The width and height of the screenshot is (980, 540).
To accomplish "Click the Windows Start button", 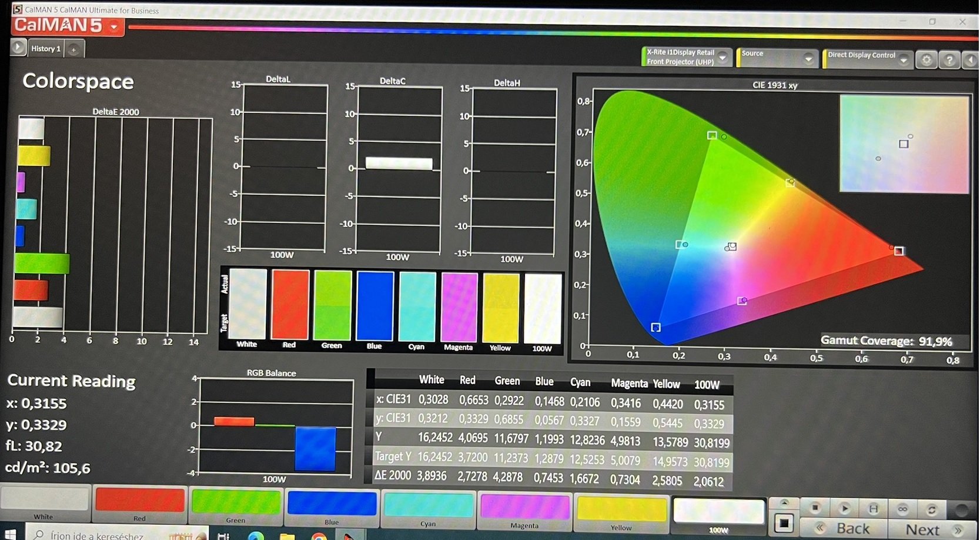I will tap(10, 534).
